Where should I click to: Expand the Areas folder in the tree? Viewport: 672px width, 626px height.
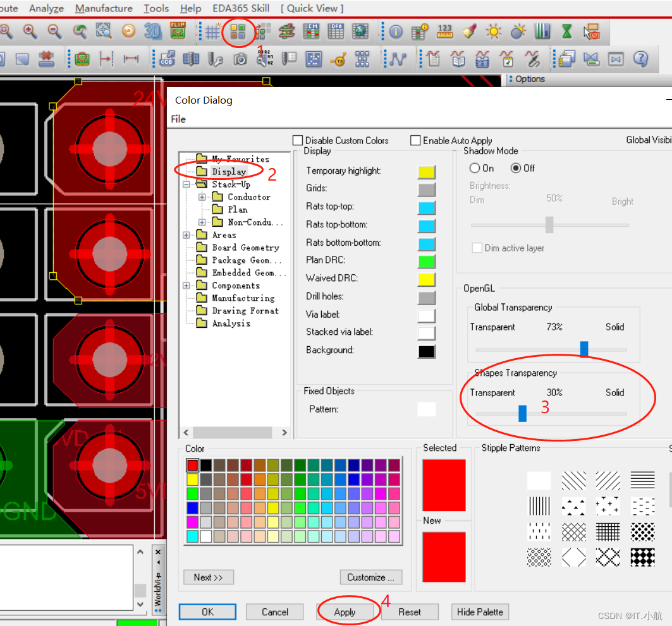pos(186,235)
